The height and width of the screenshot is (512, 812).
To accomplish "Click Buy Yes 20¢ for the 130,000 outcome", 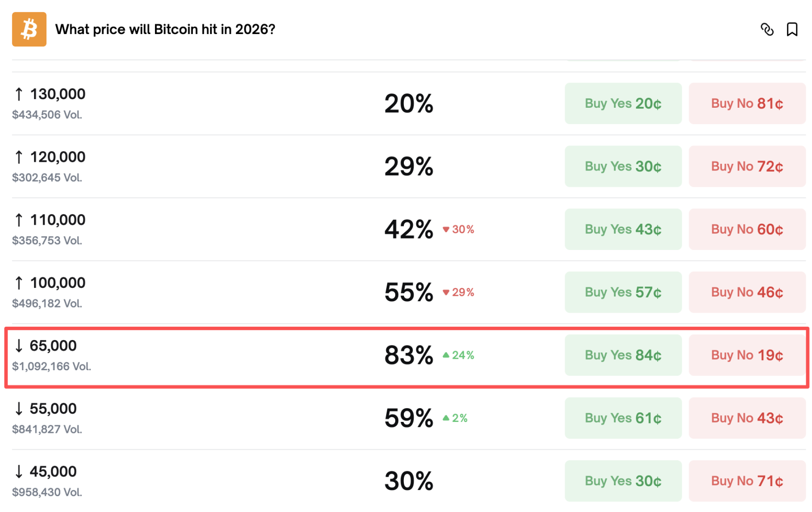I will [x=623, y=103].
